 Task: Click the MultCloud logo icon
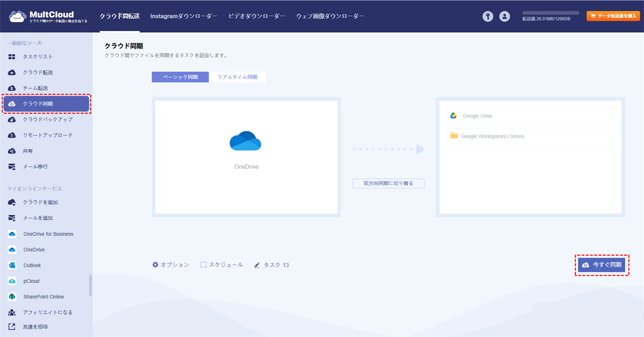pos(18,16)
